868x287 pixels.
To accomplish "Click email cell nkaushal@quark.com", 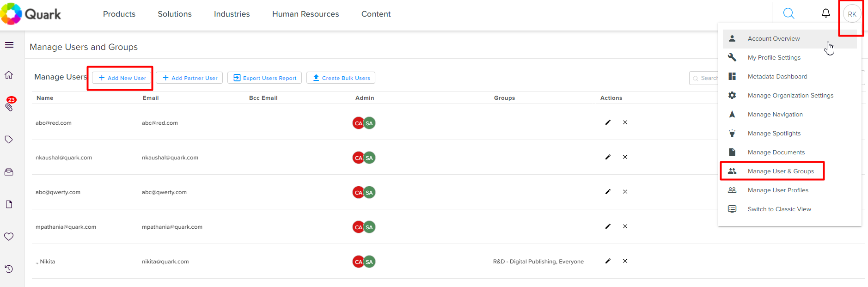I will (170, 158).
